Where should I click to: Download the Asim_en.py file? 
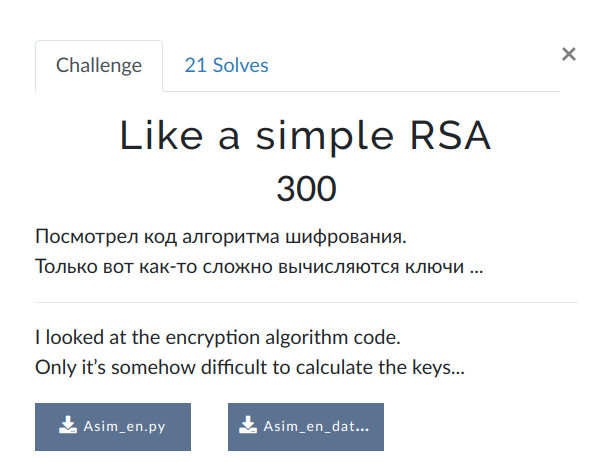coord(113,427)
